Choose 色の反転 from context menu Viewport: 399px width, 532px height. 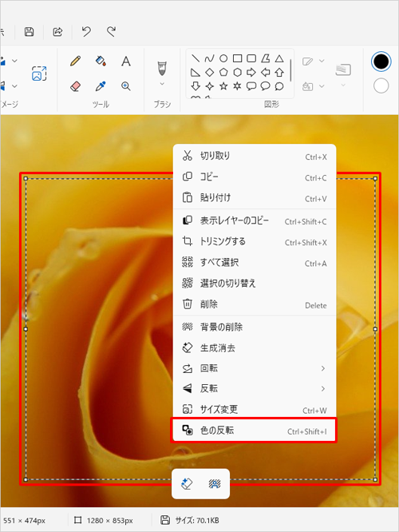pos(255,431)
